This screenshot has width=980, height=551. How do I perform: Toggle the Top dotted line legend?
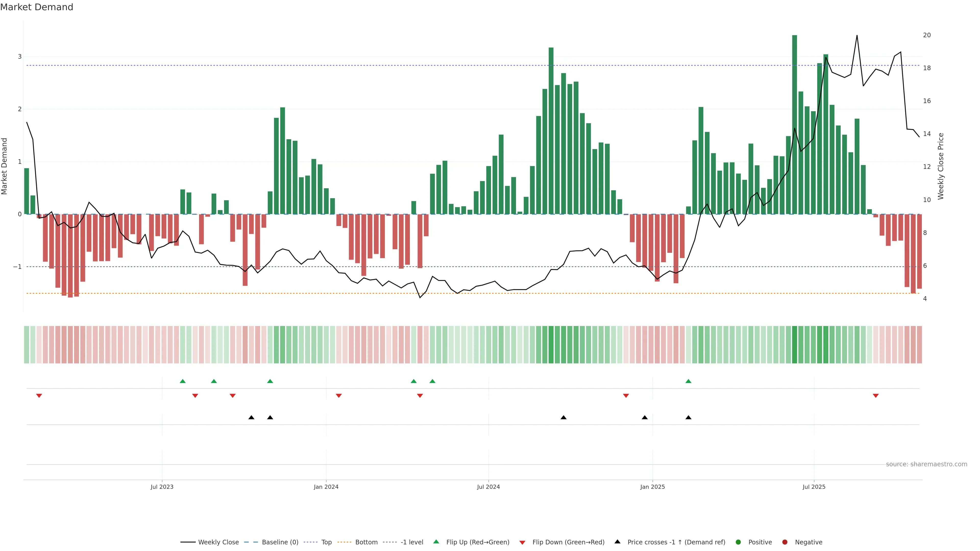point(326,542)
